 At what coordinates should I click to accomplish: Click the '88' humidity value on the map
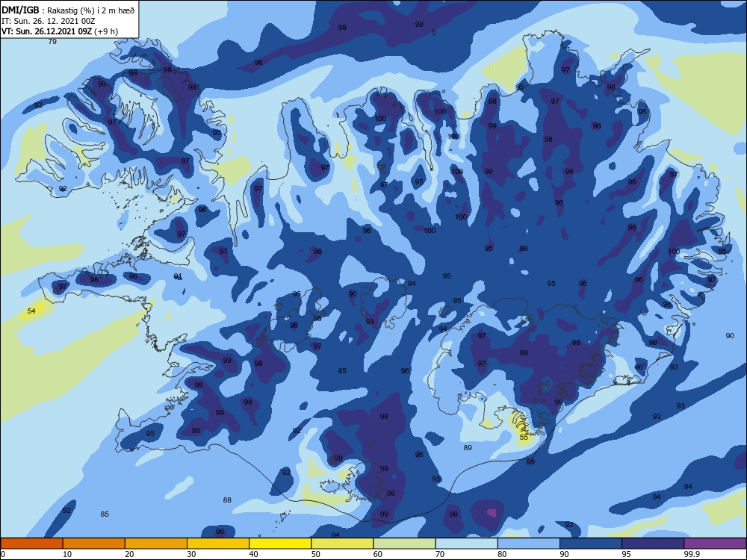point(227,500)
